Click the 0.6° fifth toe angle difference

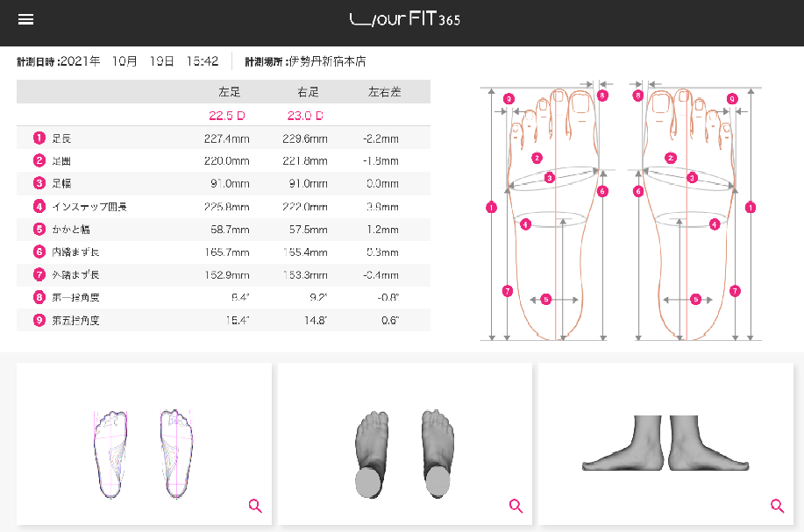coord(390,320)
